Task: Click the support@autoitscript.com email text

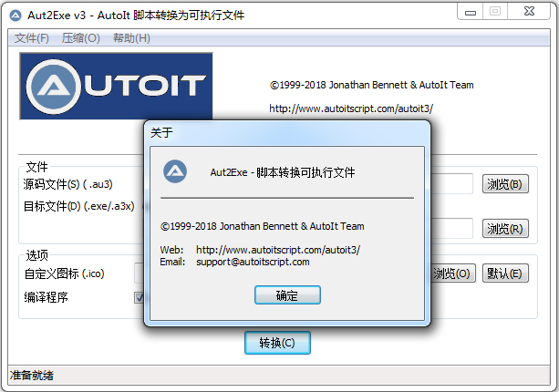Action: (x=253, y=262)
